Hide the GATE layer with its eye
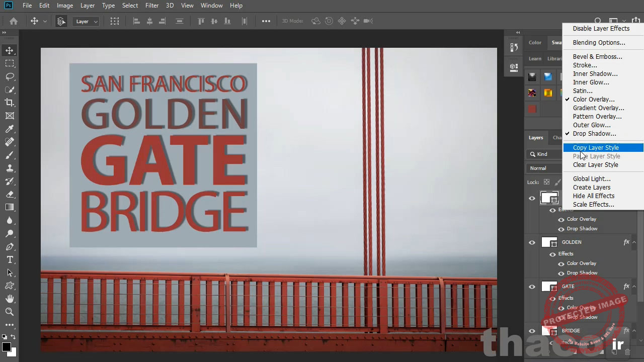644x362 pixels. tap(532, 287)
